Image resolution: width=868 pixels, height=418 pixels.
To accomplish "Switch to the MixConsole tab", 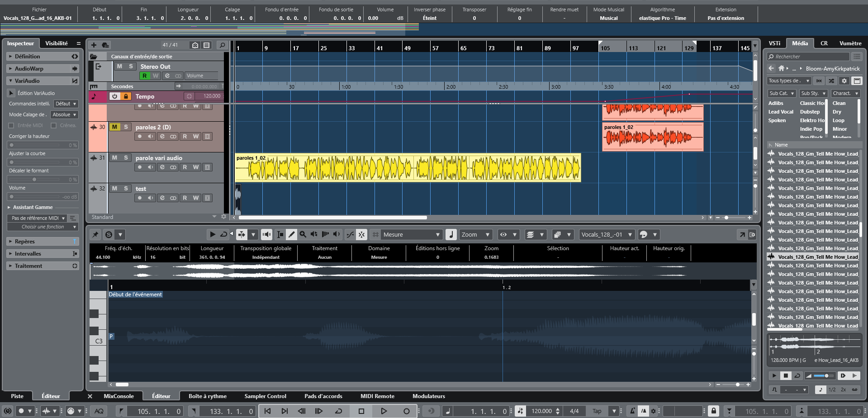I will pos(119,396).
